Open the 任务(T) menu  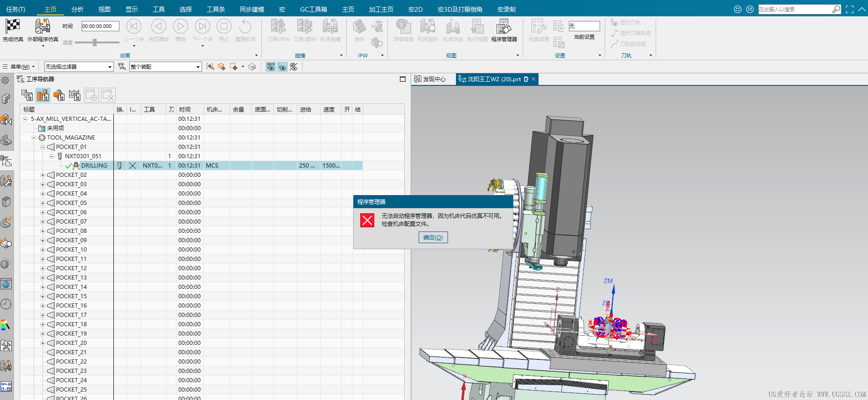(x=15, y=9)
